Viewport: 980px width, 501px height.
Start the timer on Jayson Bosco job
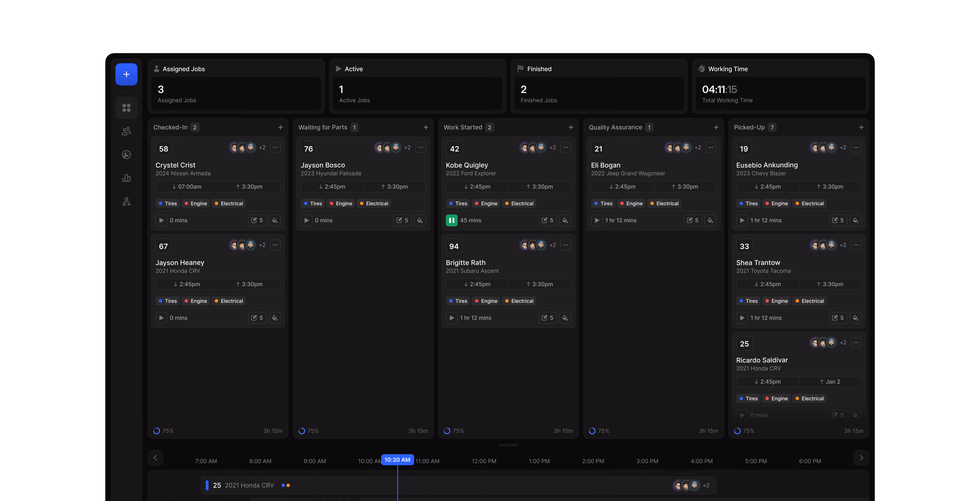(307, 220)
